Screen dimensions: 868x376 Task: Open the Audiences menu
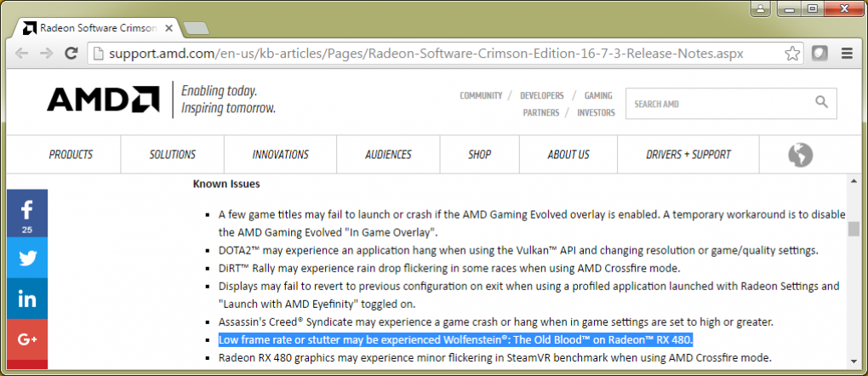[x=388, y=155]
